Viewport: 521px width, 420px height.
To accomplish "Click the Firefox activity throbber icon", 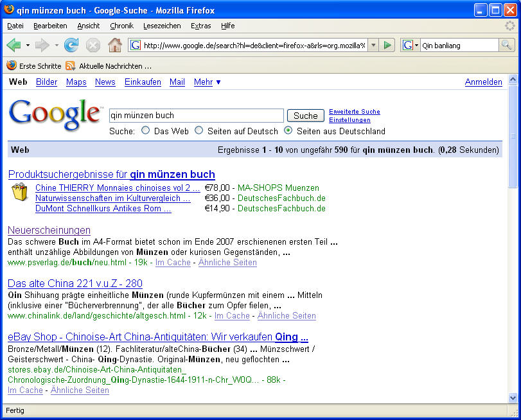I will pos(509,26).
